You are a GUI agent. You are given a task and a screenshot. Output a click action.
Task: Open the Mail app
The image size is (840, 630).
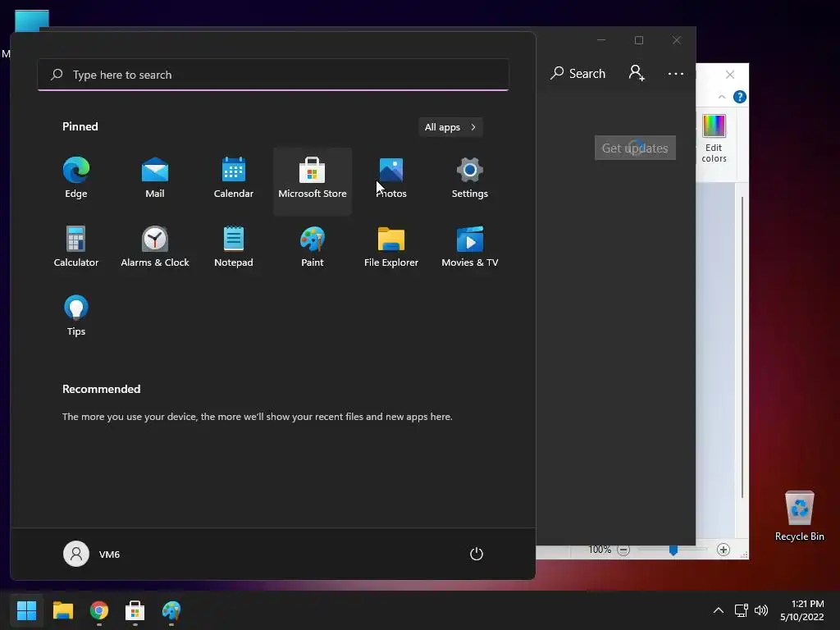click(x=155, y=178)
